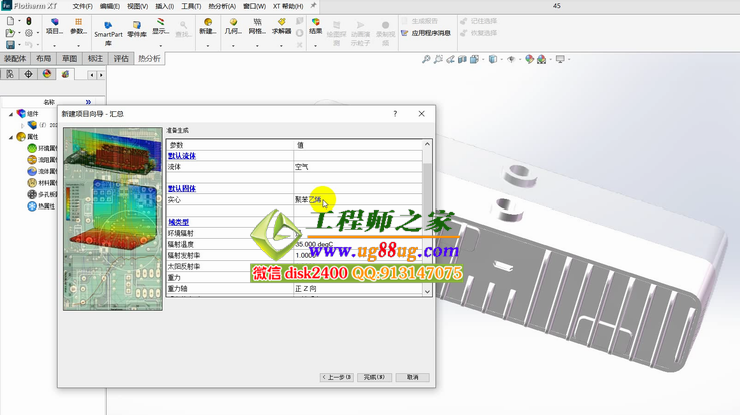Click the Open file icon
Screen dimensions: 740x415
pyautogui.click(x=10, y=33)
